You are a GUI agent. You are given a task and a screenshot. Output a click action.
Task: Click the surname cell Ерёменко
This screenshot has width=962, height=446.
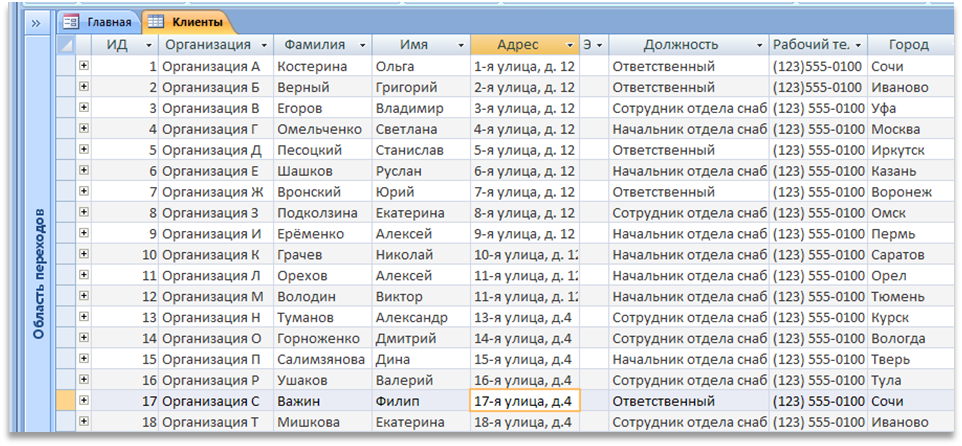tap(323, 234)
